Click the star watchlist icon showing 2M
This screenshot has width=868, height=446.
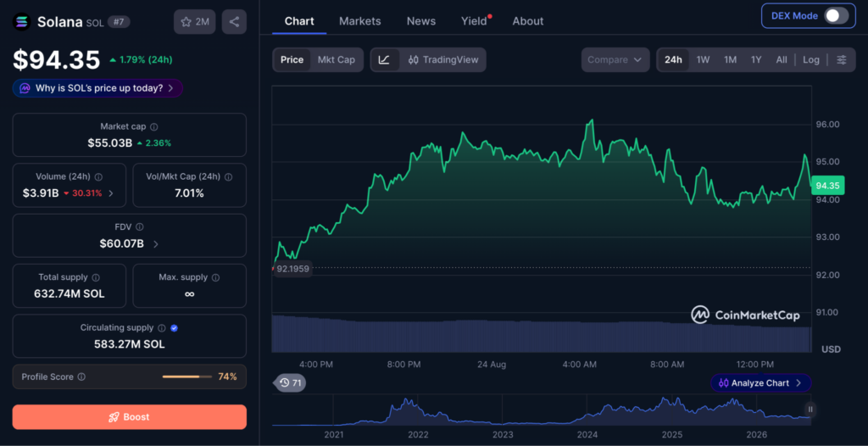pos(194,22)
